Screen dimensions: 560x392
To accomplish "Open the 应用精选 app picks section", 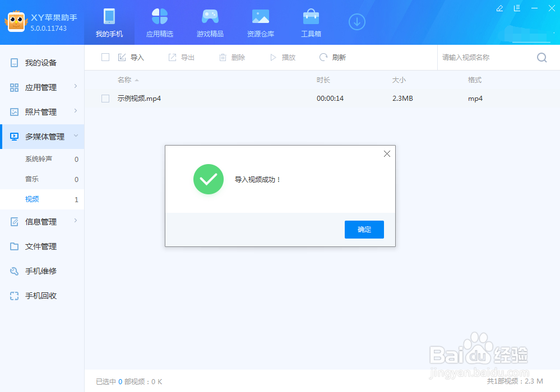I will click(x=159, y=22).
